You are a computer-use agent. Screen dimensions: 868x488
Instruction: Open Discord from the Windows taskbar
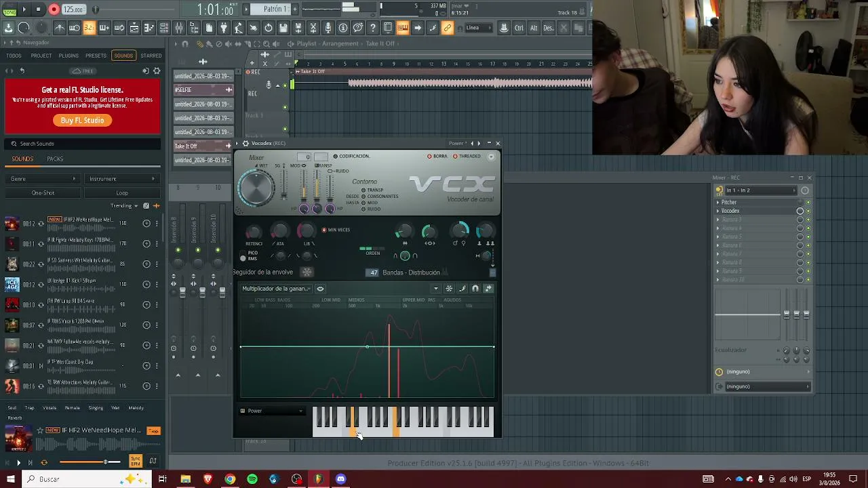coord(340,479)
